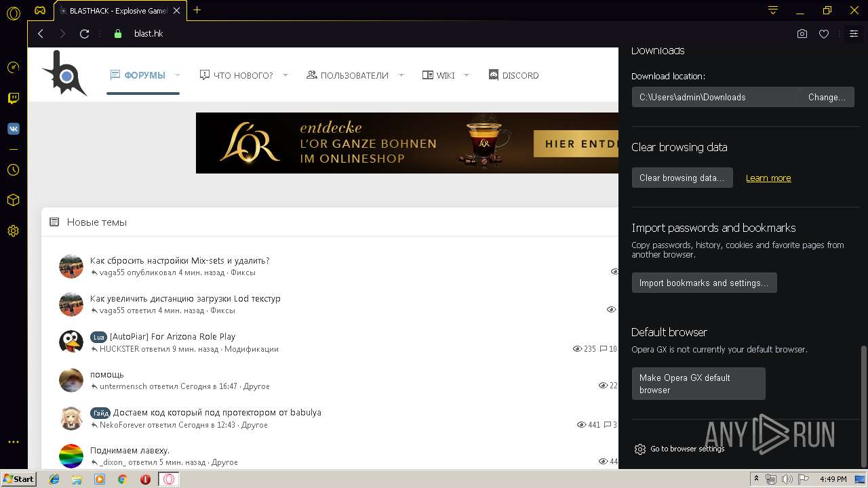Open the ЧТО НОВОГО? nav item
Image resolution: width=868 pixels, height=488 pixels.
pos(237,75)
